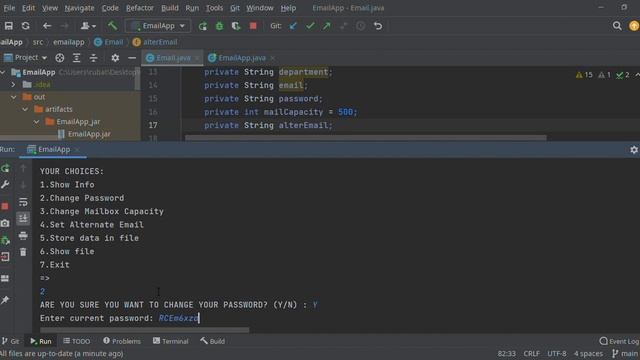Collapse the artifacts folder
Screen dimensions: 640x360
click(x=25, y=109)
